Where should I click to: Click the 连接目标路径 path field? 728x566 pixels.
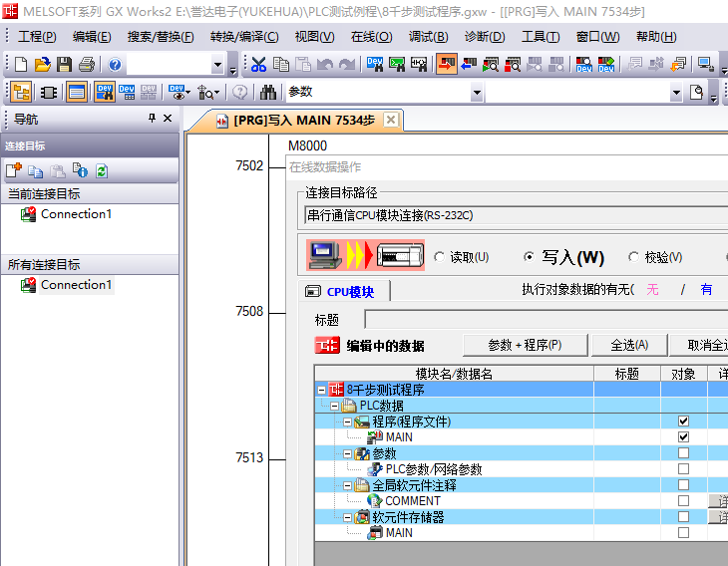(x=517, y=215)
